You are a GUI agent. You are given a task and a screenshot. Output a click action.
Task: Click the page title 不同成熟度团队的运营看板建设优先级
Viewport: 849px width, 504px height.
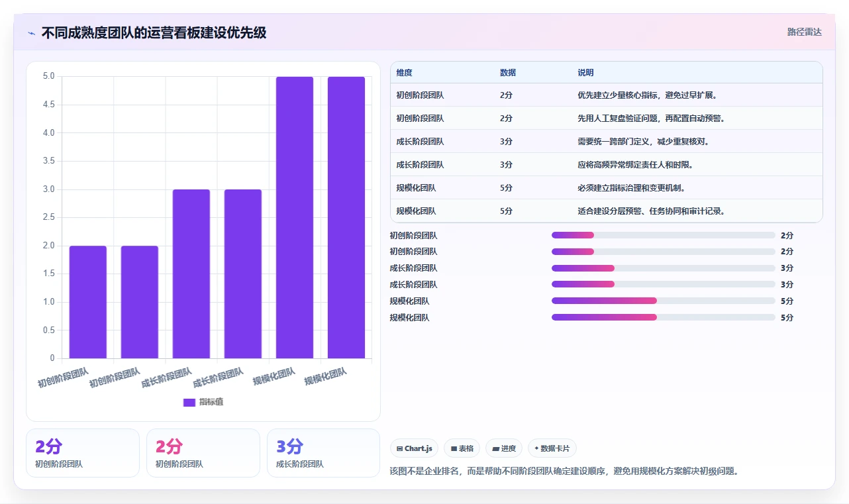[x=154, y=32]
